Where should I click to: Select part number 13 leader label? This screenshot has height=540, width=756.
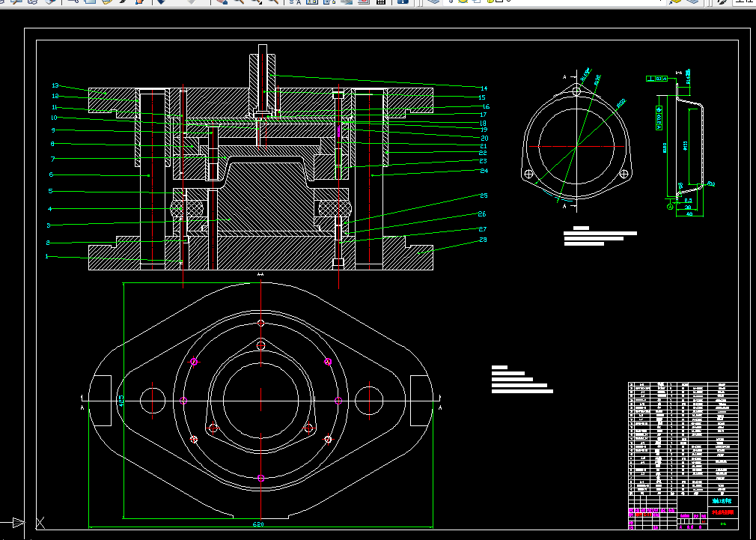[x=55, y=85]
